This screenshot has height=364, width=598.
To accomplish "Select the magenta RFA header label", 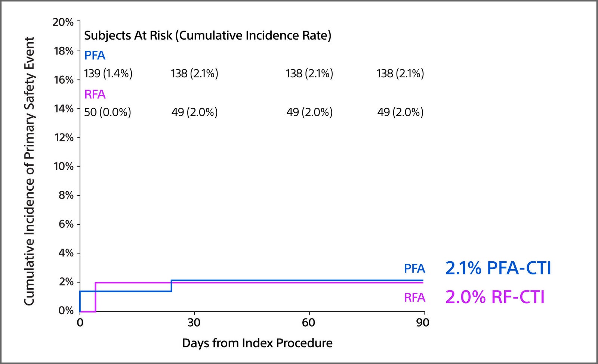I will 95,94.
